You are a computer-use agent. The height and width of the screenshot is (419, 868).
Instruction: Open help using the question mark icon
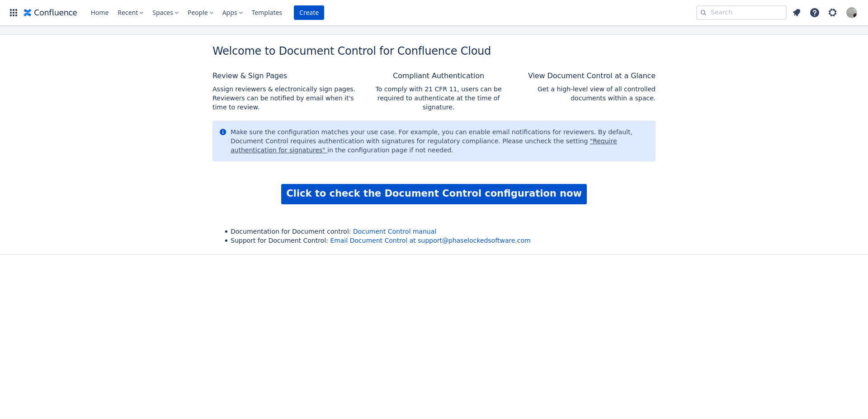click(x=815, y=13)
